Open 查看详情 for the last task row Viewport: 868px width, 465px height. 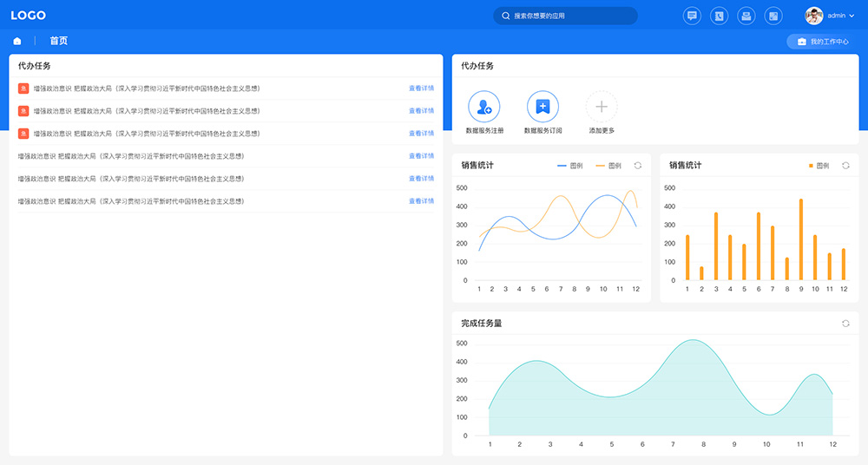[421, 201]
